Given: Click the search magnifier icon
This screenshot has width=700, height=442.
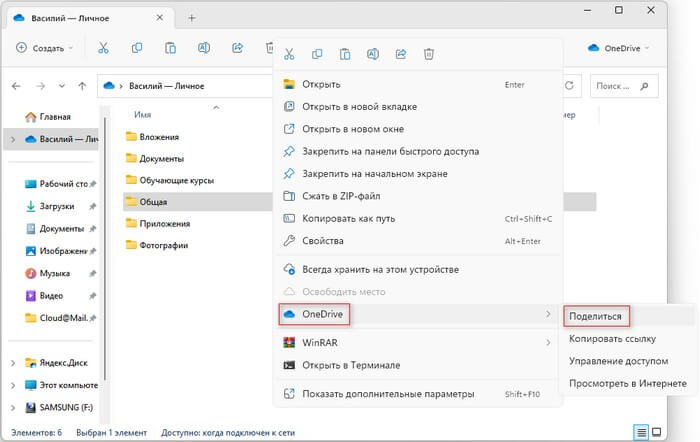Looking at the screenshot, I should click(x=644, y=86).
